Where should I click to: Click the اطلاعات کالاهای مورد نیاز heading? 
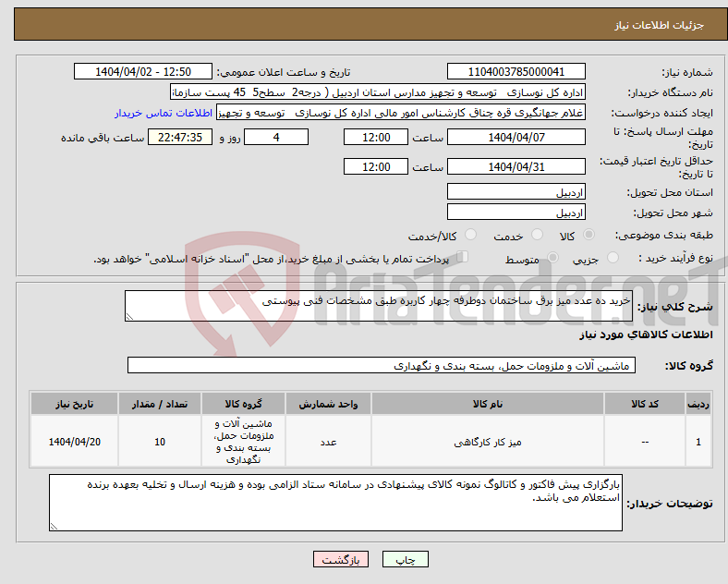click(x=646, y=335)
